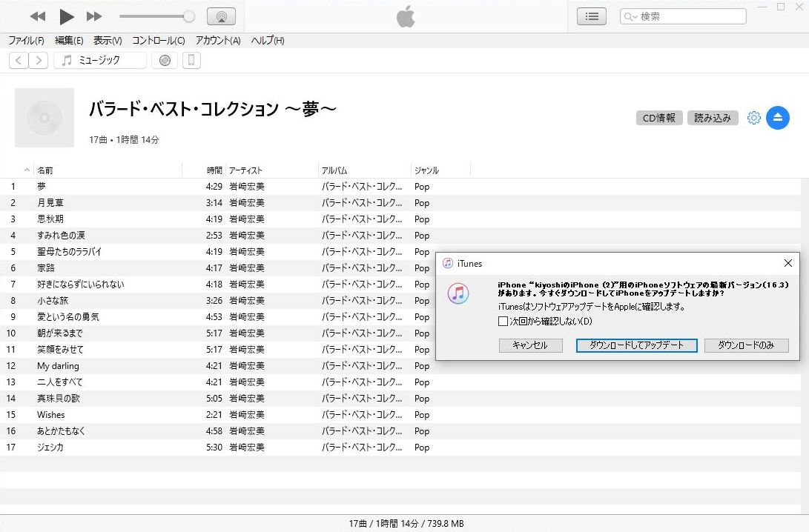
Task: Toggle sort order arrow in header
Action: [27, 170]
